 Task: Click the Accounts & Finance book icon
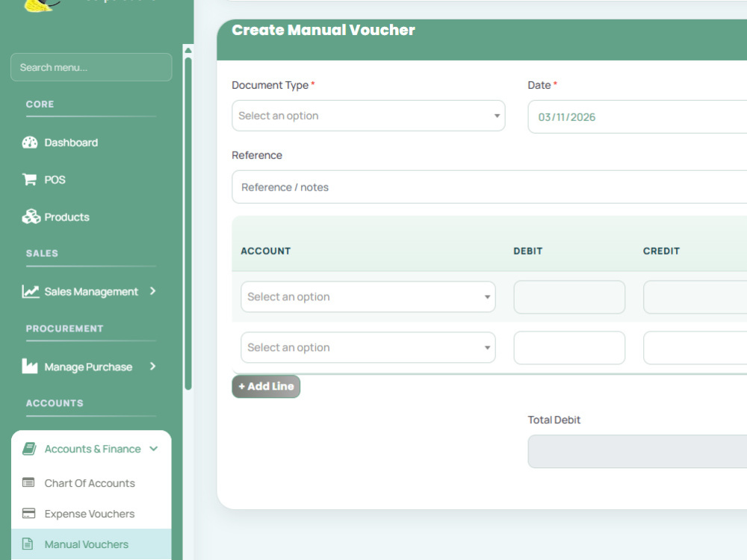[x=30, y=449]
